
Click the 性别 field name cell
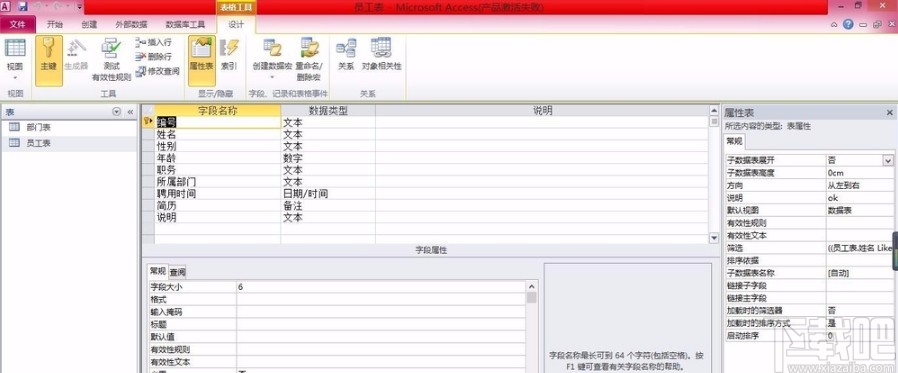pos(218,146)
